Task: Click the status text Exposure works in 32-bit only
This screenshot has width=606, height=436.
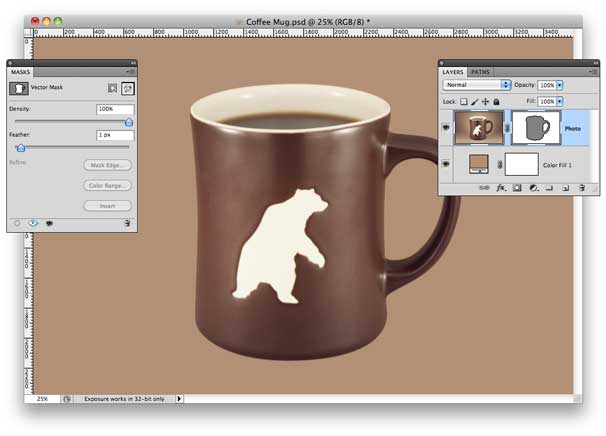Action: pos(124,399)
